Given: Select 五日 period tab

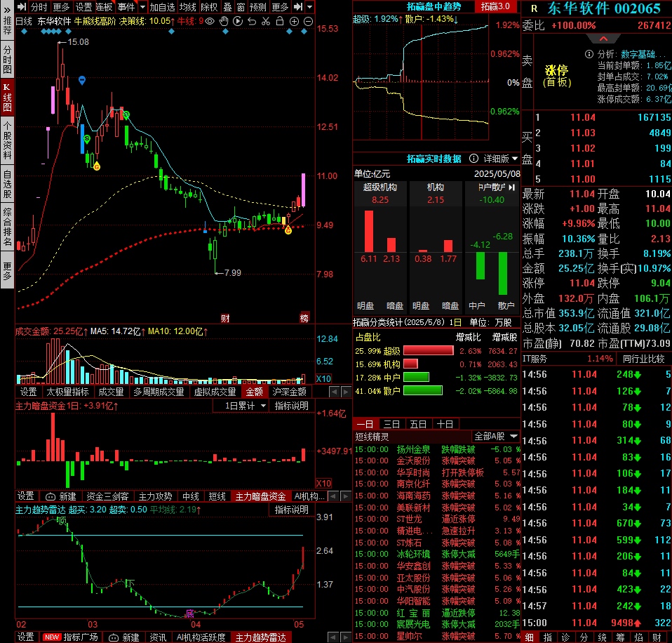Looking at the screenshot, I should point(418,424).
